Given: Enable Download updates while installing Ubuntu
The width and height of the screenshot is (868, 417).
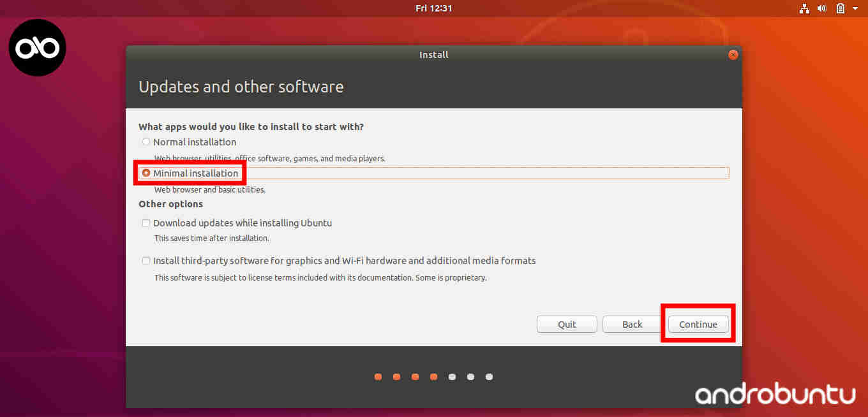Looking at the screenshot, I should (146, 223).
